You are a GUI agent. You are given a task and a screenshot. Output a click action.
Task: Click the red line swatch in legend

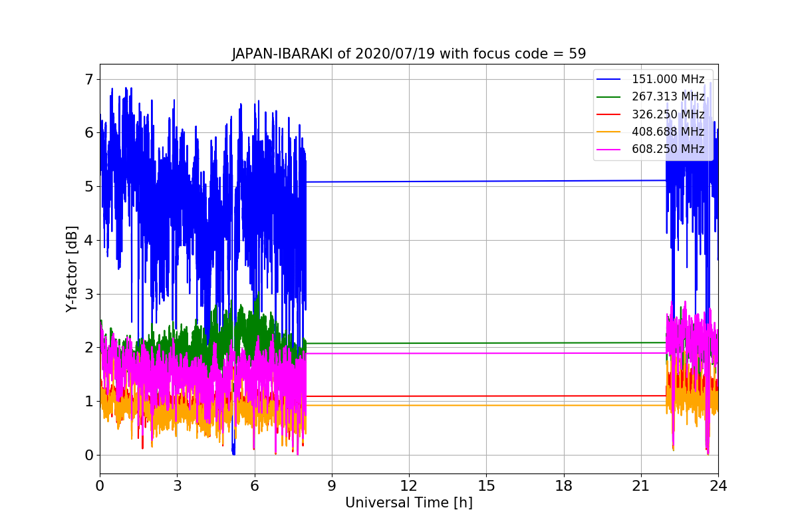click(610, 114)
